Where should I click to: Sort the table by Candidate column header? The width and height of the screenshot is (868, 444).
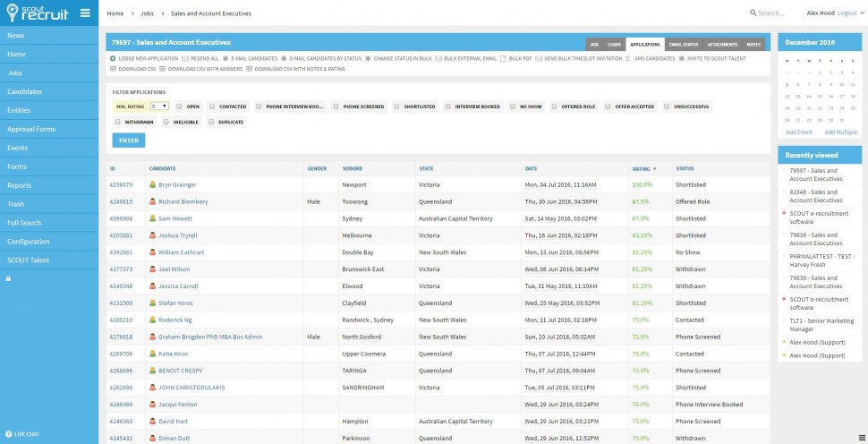click(162, 169)
